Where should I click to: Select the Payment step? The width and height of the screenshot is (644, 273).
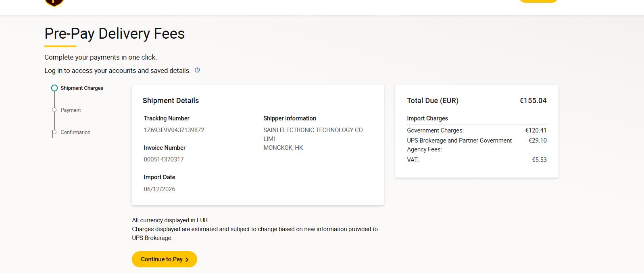71,110
